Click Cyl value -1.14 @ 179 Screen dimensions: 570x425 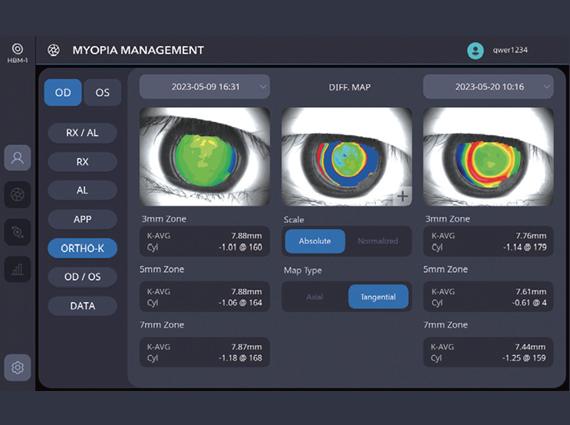point(525,247)
